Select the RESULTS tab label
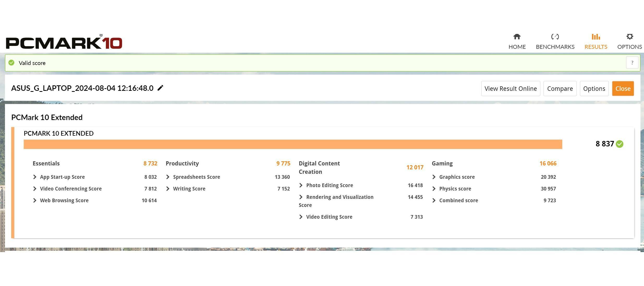This screenshot has width=644, height=286. coord(596,47)
